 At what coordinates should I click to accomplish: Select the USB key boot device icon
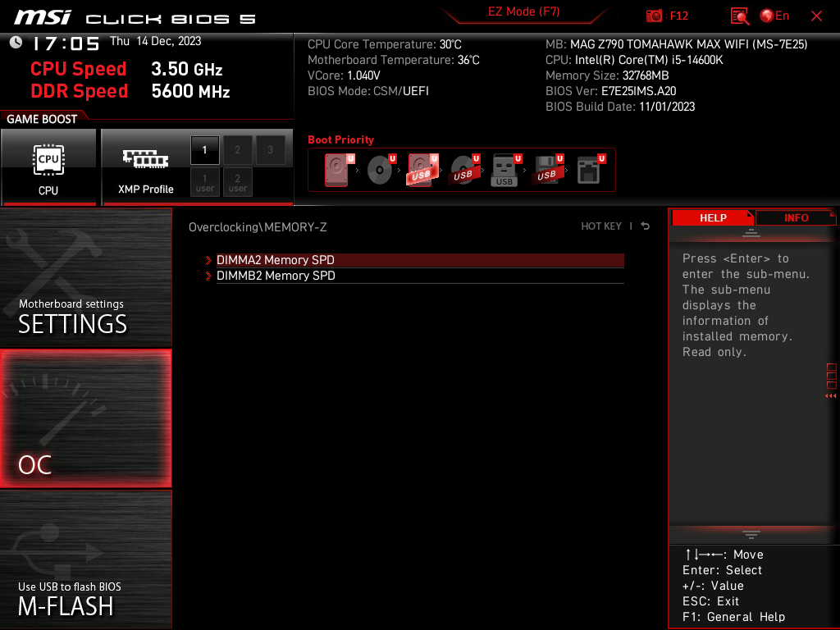click(x=505, y=170)
